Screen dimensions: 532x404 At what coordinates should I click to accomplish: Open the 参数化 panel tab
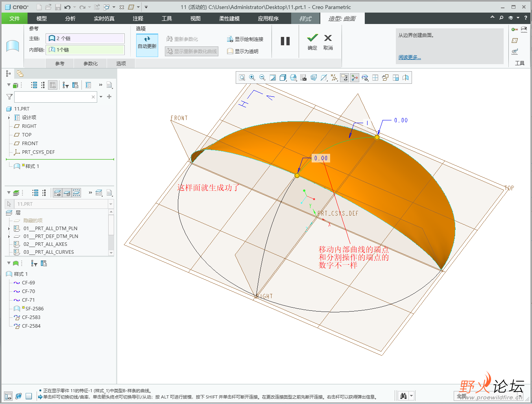coord(91,63)
